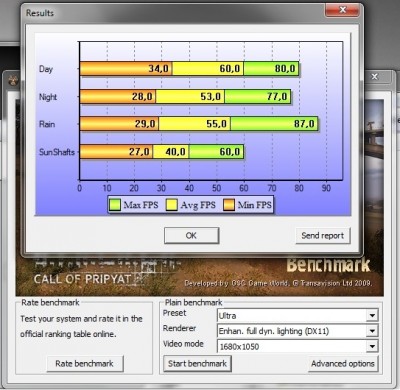
Task: Close the Results dialog window
Action: (x=342, y=10)
